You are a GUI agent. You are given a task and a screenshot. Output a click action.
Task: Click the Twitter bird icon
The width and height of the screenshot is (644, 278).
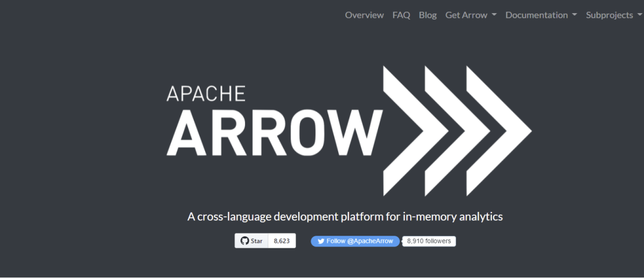321,242
